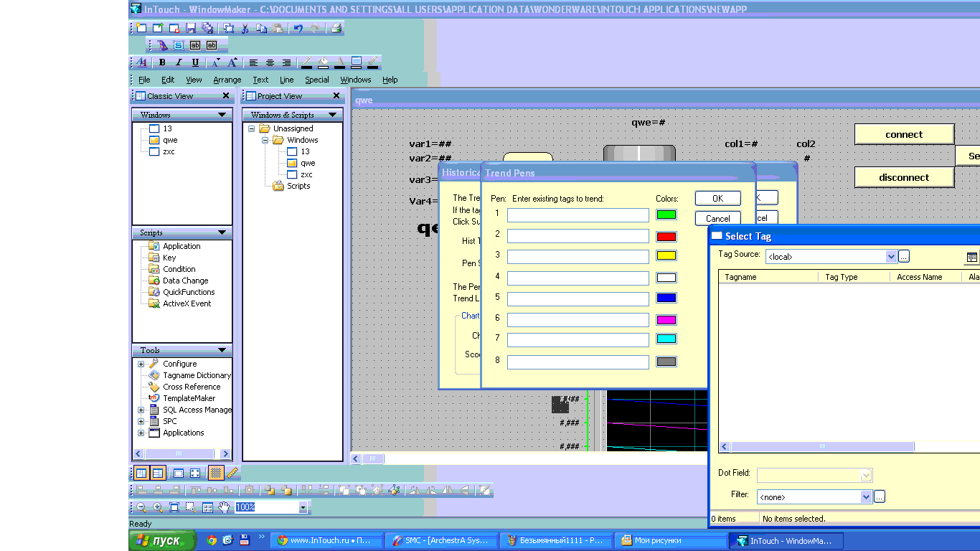The image size is (980, 551).
Task: Toggle the Snap to Grid button
Action: coord(215,473)
